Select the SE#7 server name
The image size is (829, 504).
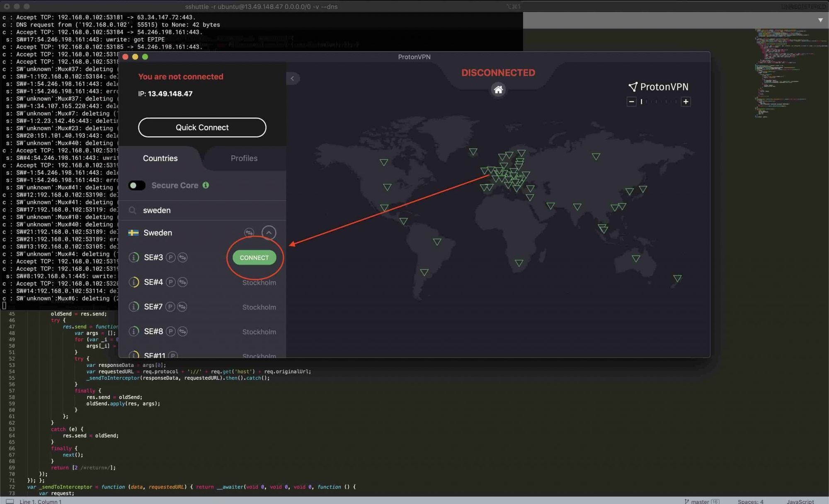tap(153, 307)
